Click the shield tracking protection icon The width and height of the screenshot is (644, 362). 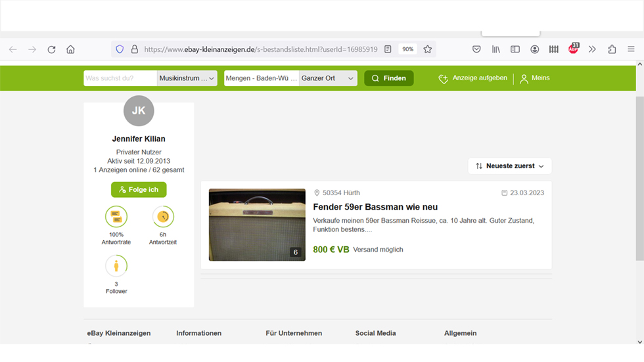click(120, 49)
